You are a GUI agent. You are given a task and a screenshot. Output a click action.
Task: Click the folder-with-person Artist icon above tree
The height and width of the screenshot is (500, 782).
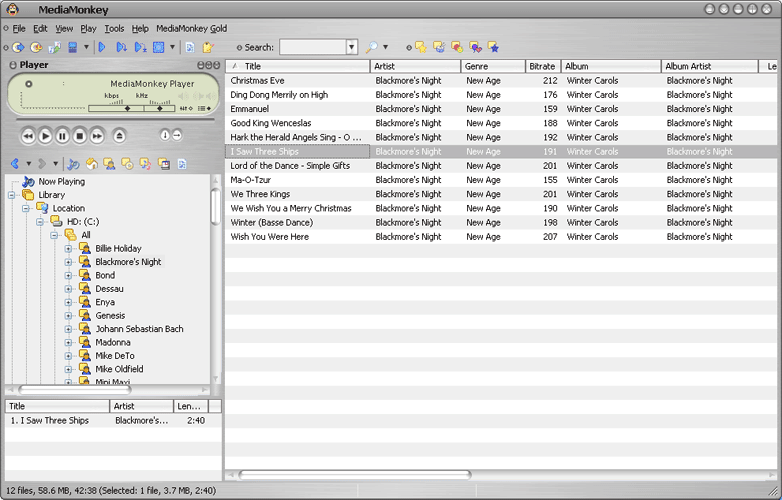[x=109, y=164]
